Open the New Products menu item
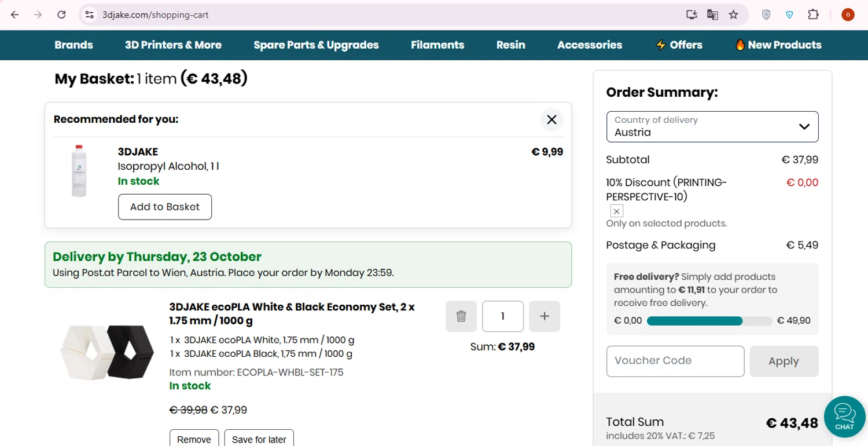 [778, 45]
